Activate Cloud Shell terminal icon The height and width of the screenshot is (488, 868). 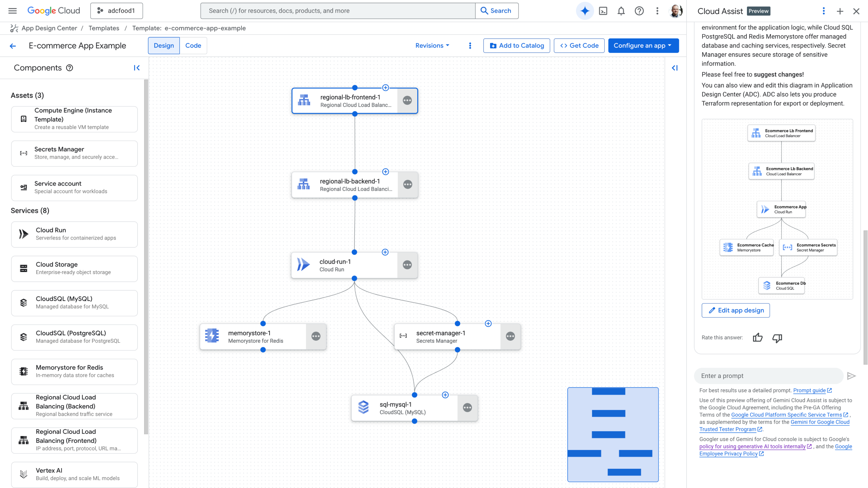click(603, 11)
